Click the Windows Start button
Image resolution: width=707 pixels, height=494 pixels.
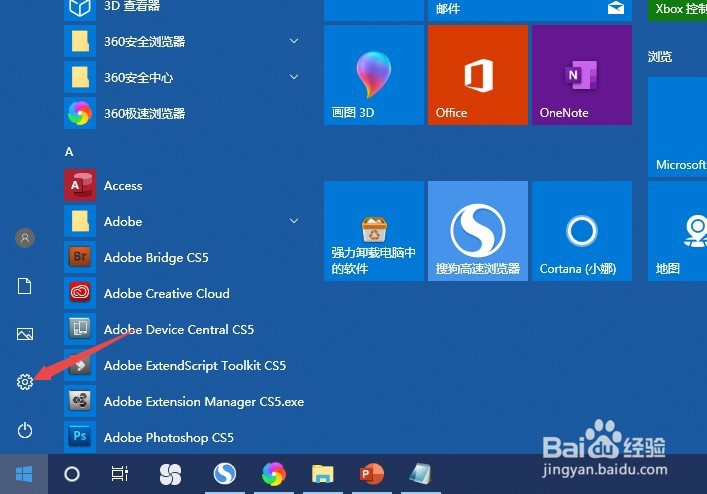(24, 474)
